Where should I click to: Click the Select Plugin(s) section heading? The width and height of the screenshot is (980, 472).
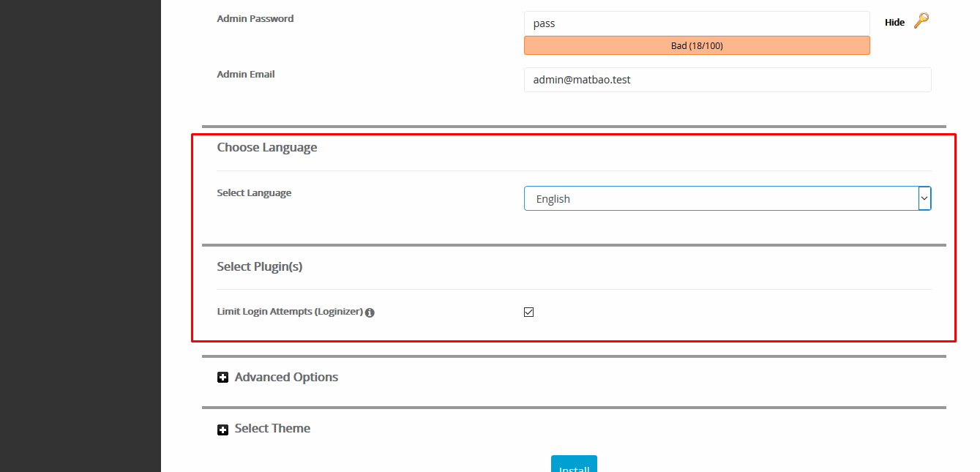(x=260, y=266)
